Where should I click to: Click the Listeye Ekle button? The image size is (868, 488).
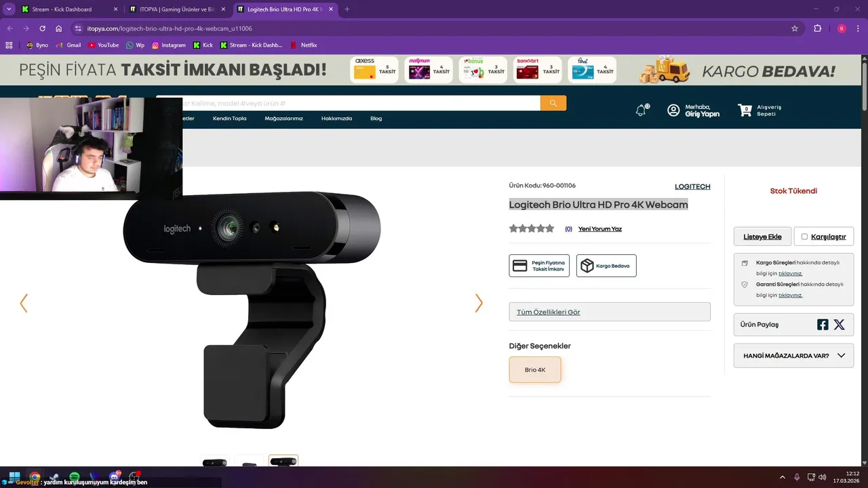pos(762,237)
